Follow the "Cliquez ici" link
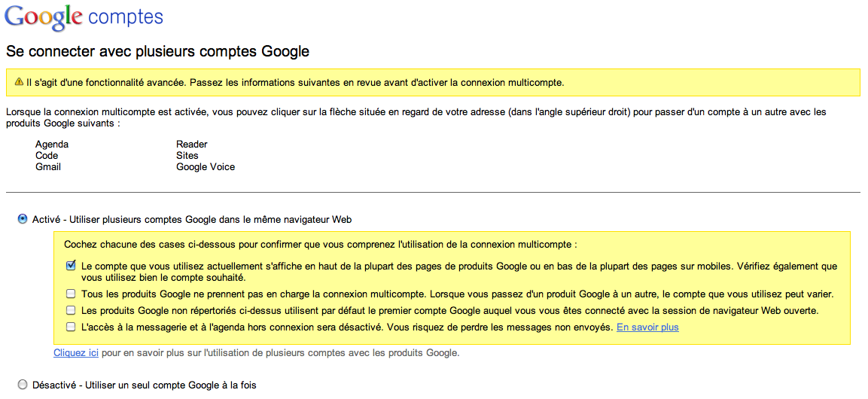 (76, 352)
